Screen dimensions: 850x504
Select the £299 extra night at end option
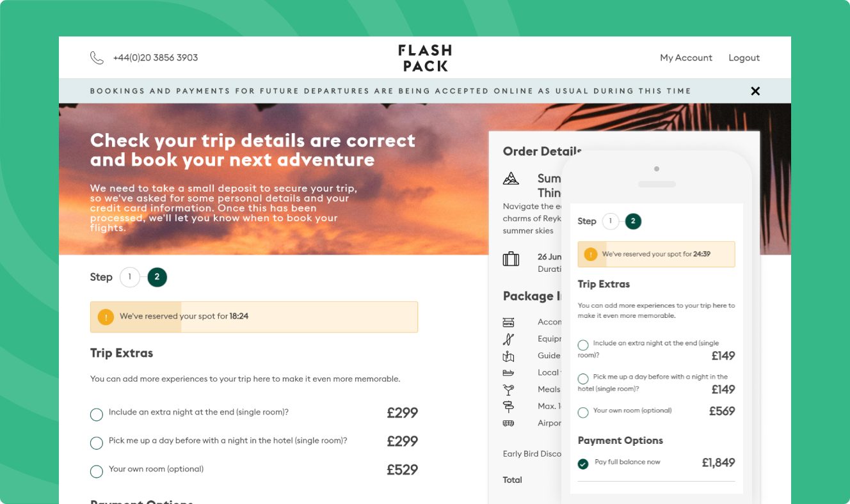(97, 415)
